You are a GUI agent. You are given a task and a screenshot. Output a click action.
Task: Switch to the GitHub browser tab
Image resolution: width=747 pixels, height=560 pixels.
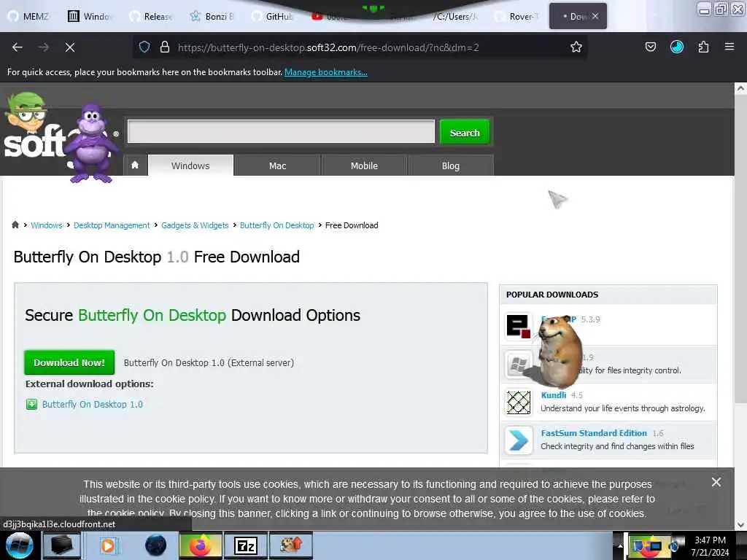click(x=273, y=16)
